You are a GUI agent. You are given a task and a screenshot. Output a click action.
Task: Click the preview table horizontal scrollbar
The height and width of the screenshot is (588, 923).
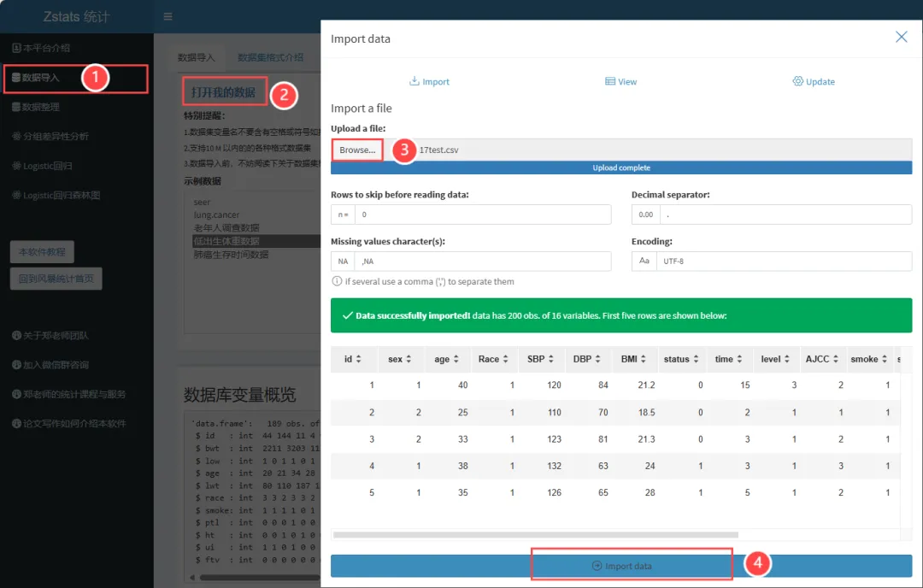tap(535, 535)
